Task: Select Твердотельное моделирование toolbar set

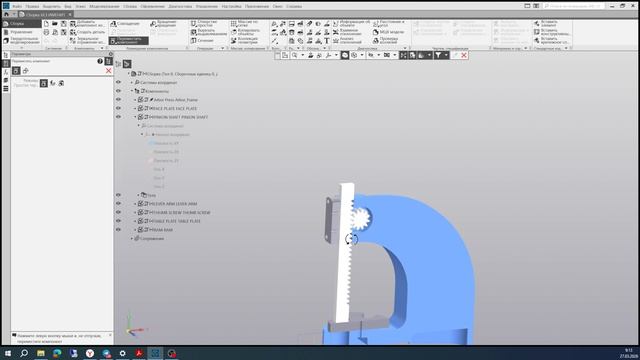Action: [22, 40]
